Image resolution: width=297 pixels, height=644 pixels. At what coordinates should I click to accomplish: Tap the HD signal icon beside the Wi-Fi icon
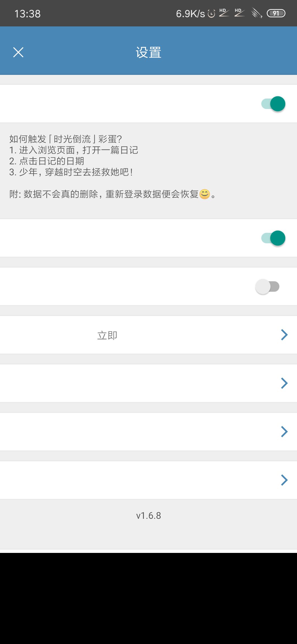239,13
